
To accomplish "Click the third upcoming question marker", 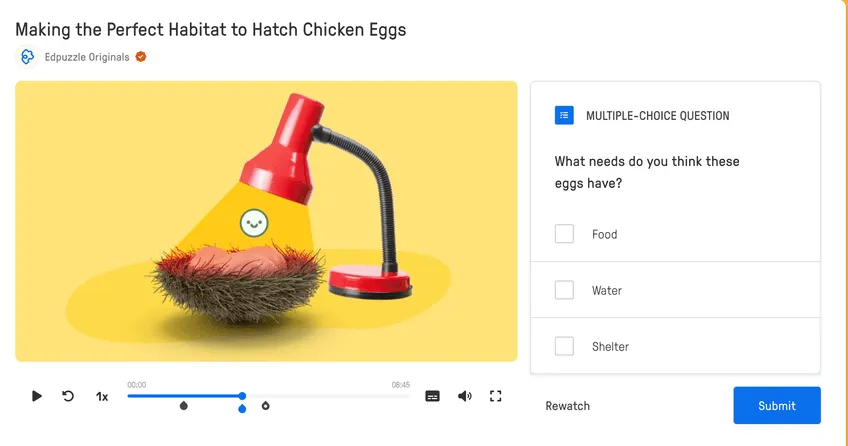I will [x=266, y=405].
